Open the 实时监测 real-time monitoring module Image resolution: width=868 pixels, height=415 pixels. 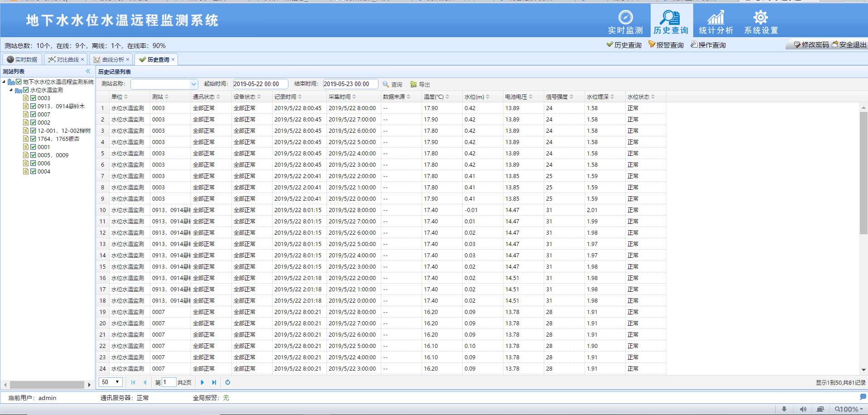625,22
